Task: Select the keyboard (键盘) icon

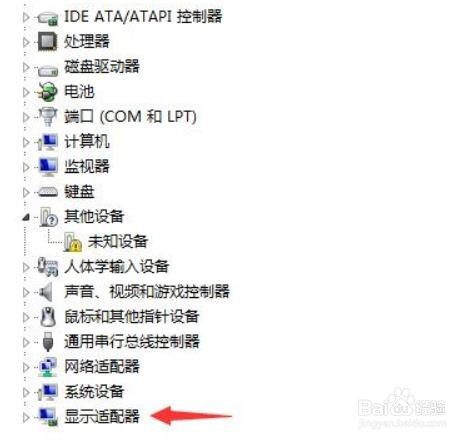Action: (48, 192)
